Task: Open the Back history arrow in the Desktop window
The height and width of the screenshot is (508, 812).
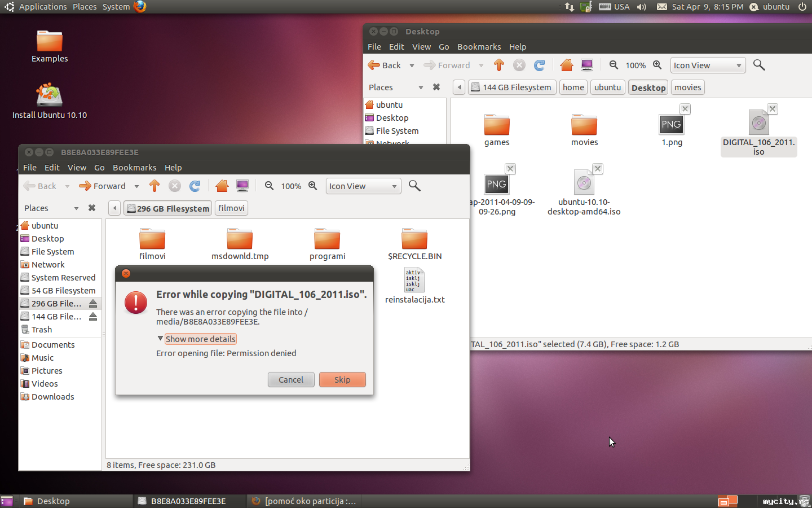Action: point(412,65)
